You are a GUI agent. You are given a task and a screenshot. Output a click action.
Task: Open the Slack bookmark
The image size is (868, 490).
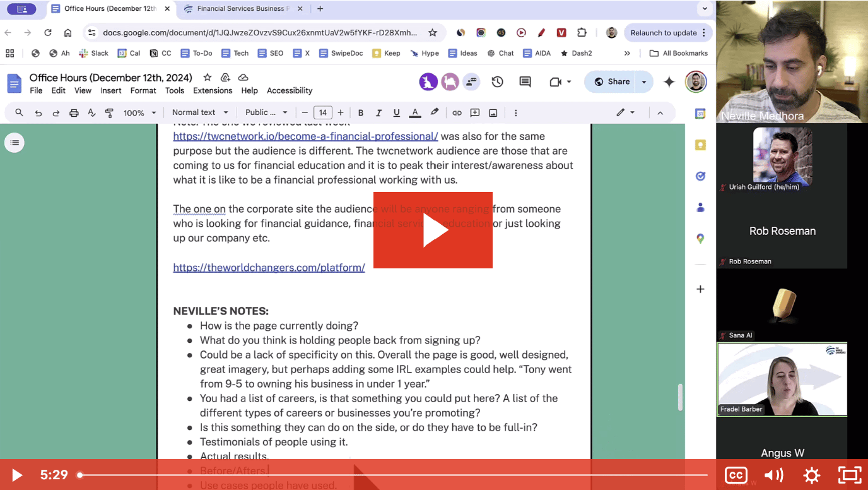tap(94, 53)
